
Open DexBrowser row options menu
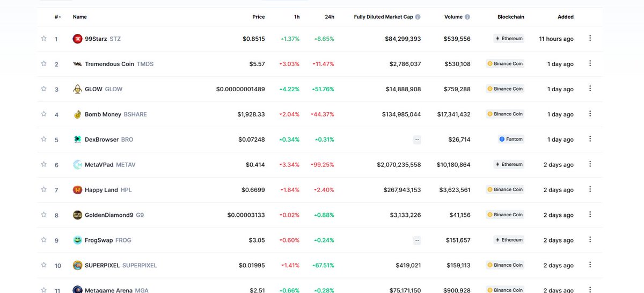tap(590, 139)
